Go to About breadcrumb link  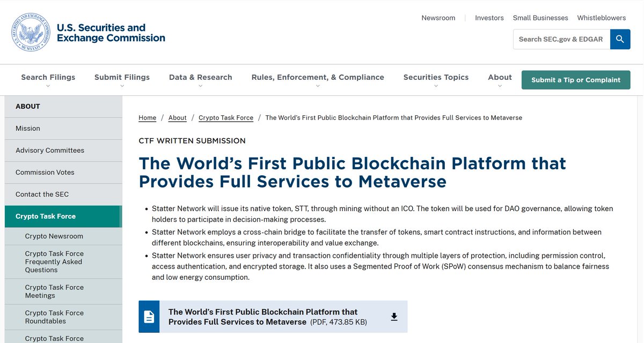pos(178,117)
